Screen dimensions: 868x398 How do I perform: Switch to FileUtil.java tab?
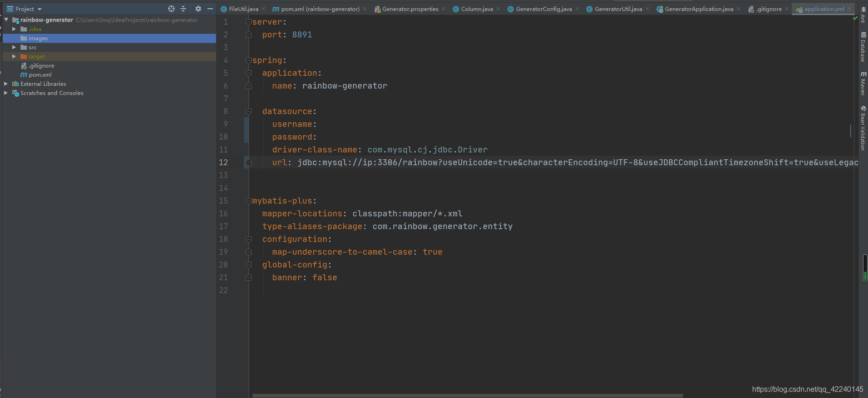[243, 9]
